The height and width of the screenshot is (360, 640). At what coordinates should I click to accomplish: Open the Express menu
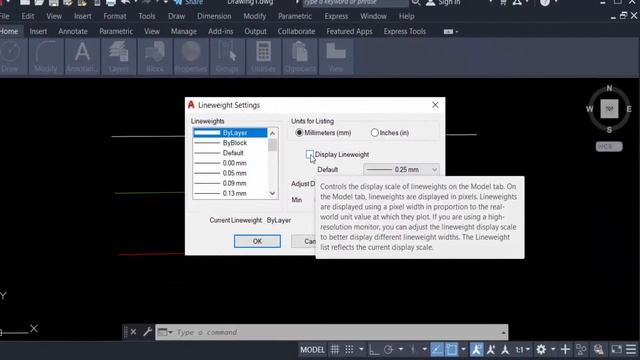(336, 16)
